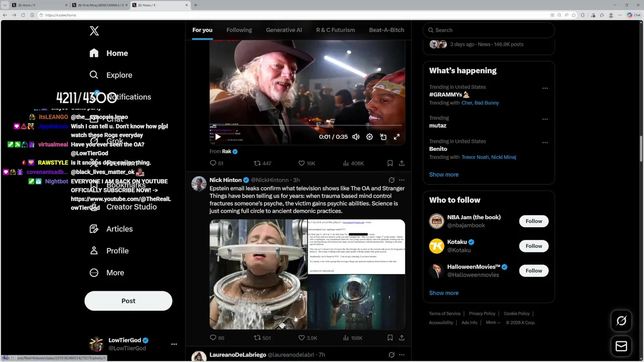644x362 pixels.
Task: Open more options on LaureanoDeLabriego's post
Action: 401,355
